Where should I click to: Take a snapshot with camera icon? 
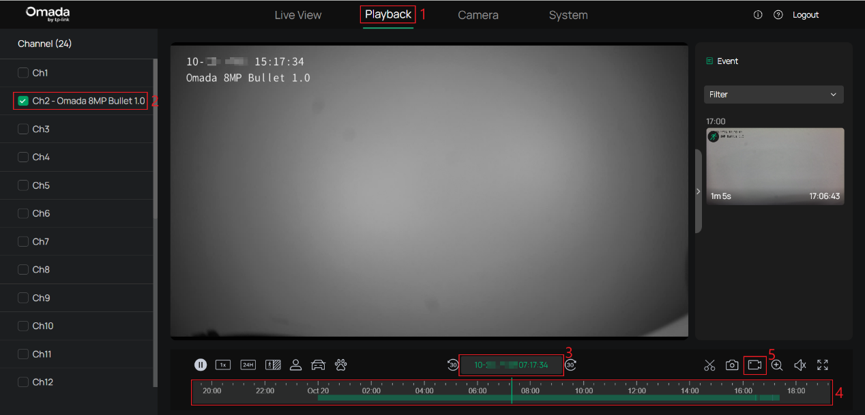732,365
